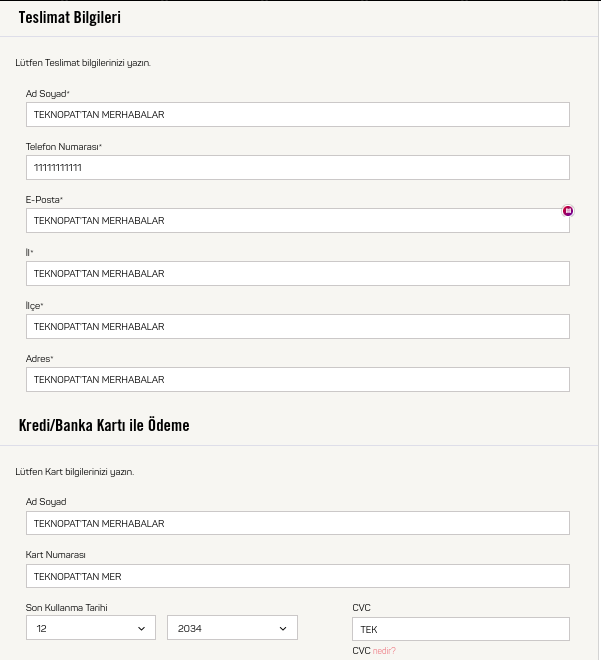The image size is (601, 660).
Task: Click the Telefon Numarası label
Action: click(63, 147)
